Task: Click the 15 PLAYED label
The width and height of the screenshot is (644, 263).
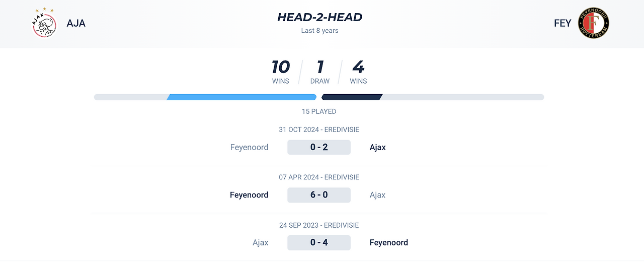Action: 319,111
